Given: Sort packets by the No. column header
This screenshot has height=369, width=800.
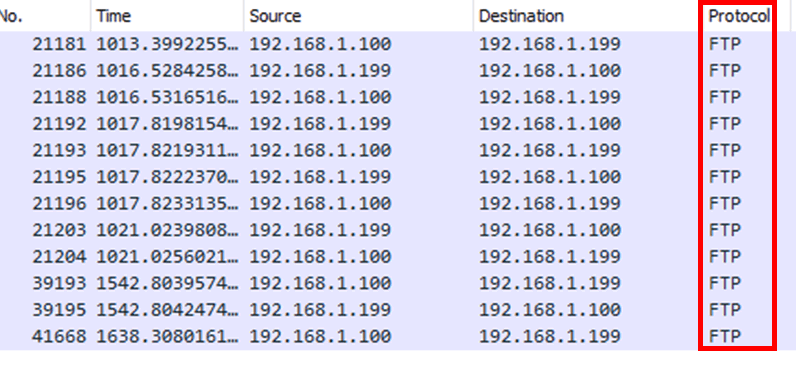Looking at the screenshot, I should (x=45, y=16).
